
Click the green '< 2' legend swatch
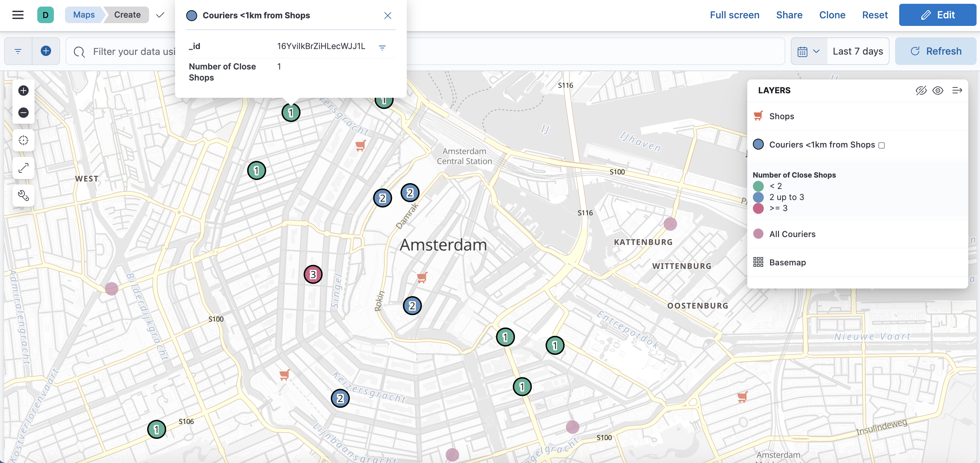click(758, 186)
